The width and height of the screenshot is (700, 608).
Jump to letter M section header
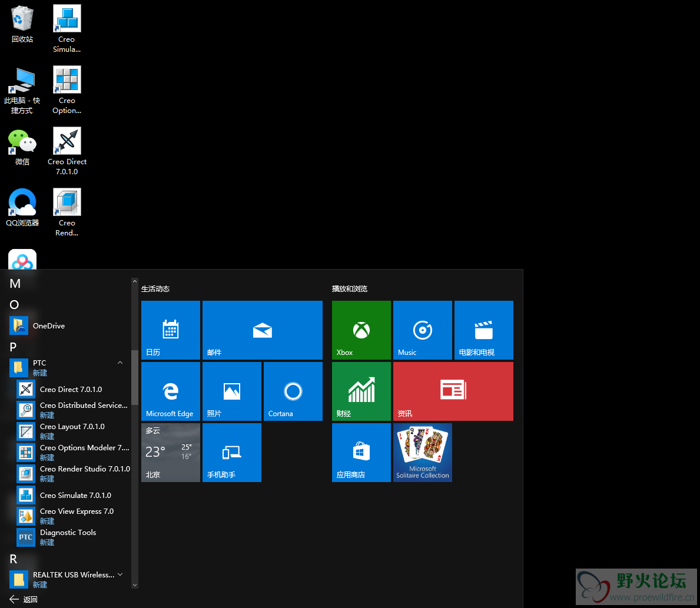coord(15,284)
